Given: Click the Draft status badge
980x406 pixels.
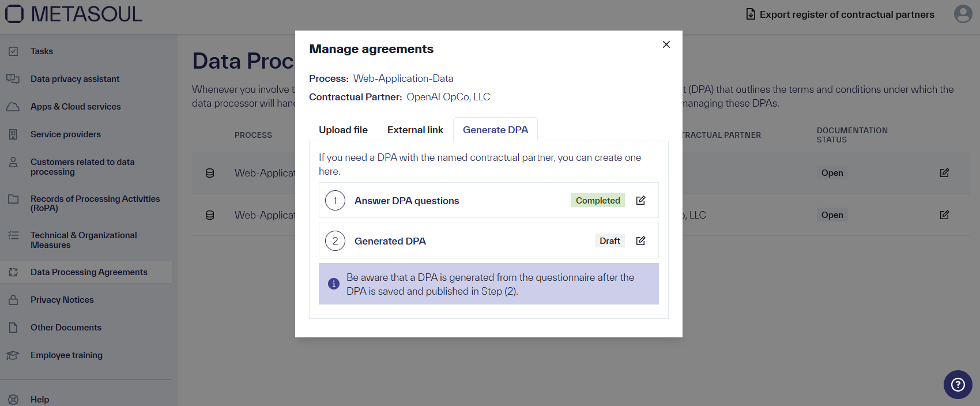Looking at the screenshot, I should [609, 240].
